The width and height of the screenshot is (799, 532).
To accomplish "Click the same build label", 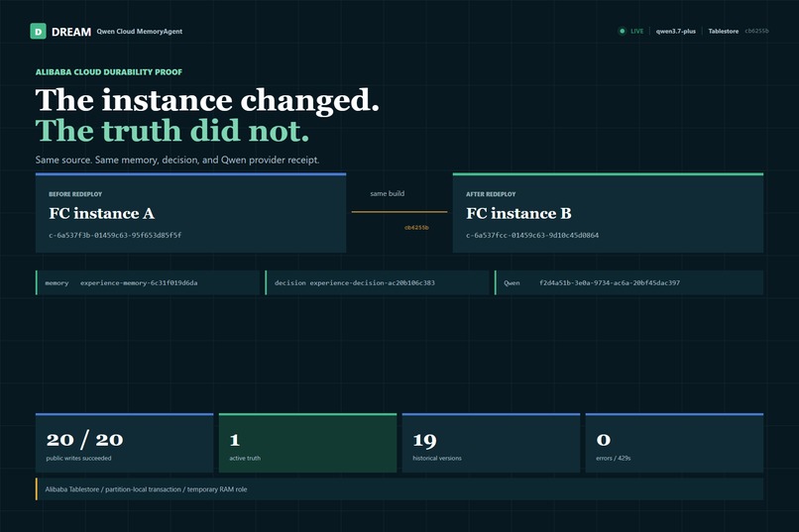I will coord(388,193).
